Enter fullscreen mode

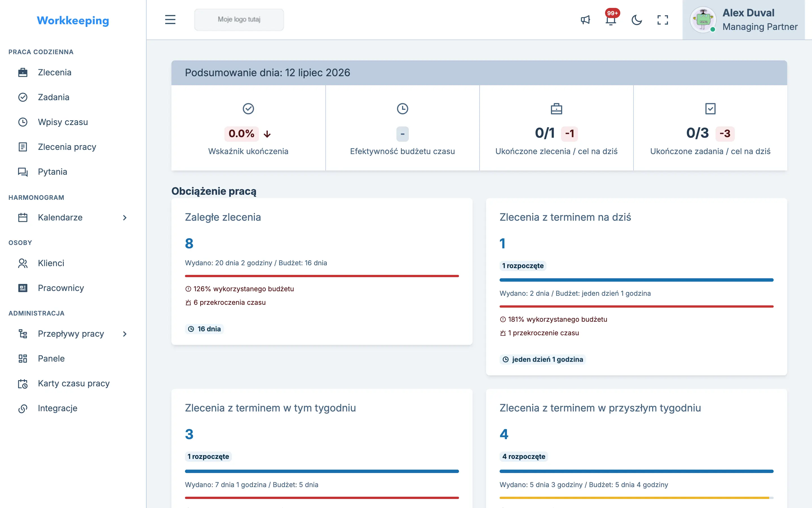coord(662,20)
